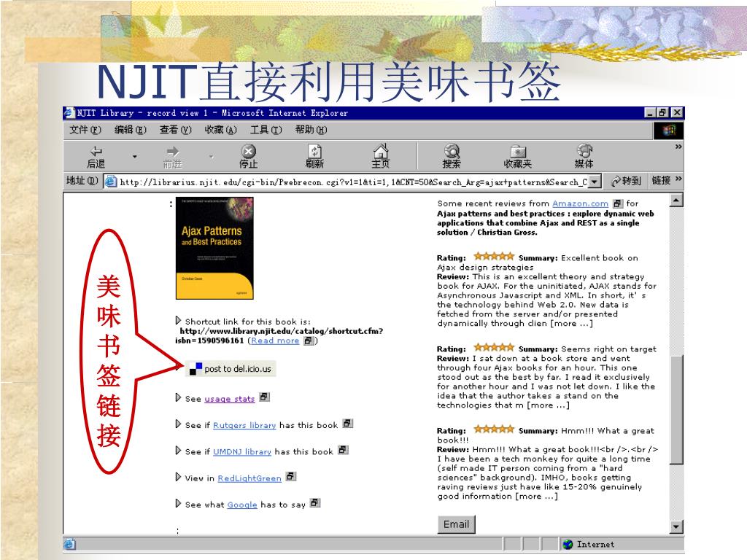Click the Windows logo throbber icon
Screen dimensions: 747x560
pyautogui.click(x=668, y=131)
